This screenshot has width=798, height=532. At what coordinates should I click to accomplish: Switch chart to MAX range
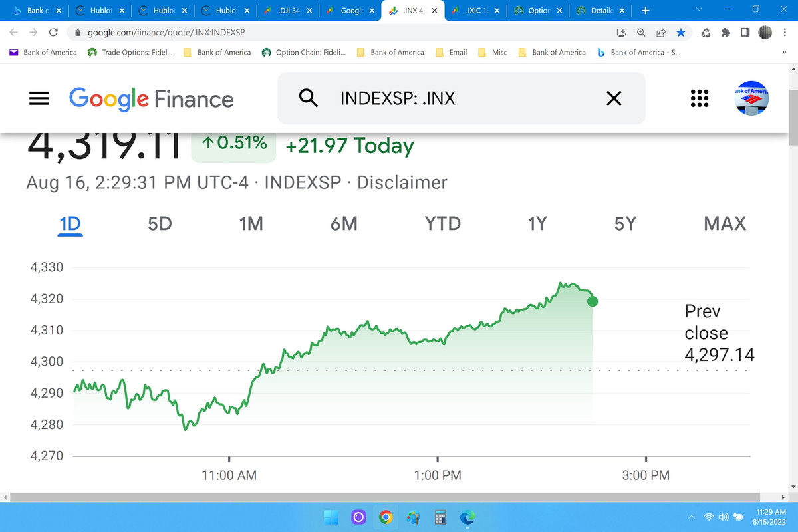tap(725, 224)
